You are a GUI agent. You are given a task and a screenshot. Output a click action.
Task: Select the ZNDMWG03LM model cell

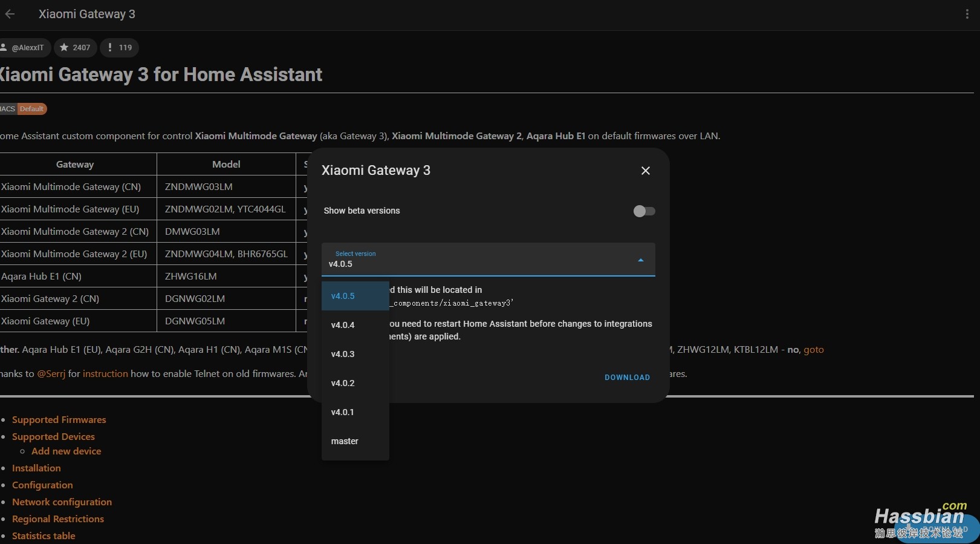pyautogui.click(x=226, y=186)
